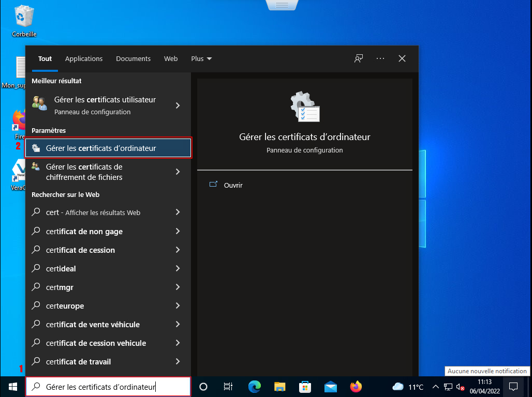Switch to the Applications tab
This screenshot has width=532, height=397.
pyautogui.click(x=84, y=58)
